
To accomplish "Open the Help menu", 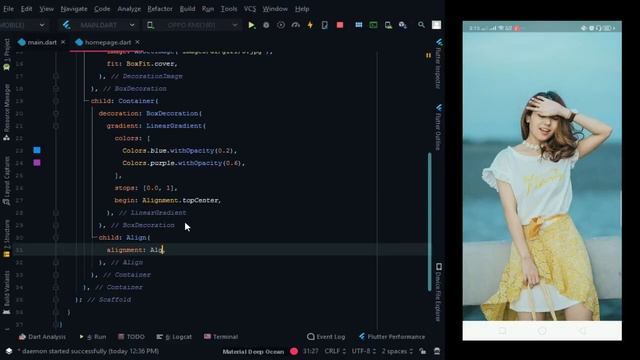I will pos(302,9).
